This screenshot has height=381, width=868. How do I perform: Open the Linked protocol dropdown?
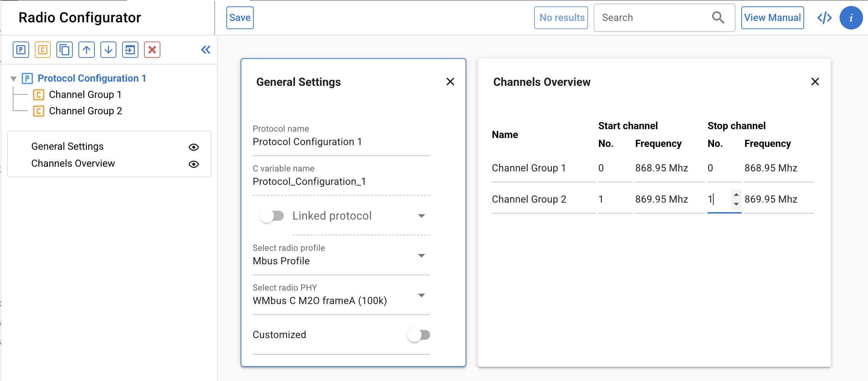pyautogui.click(x=421, y=216)
